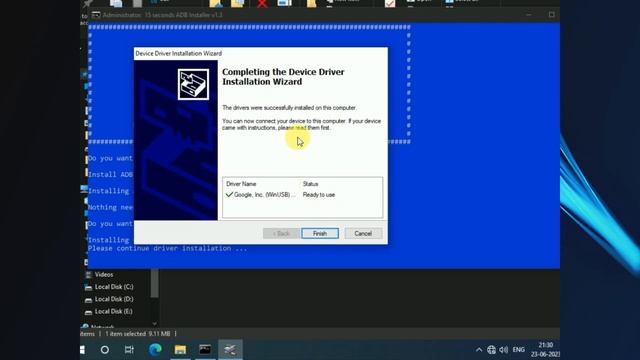Viewport: 640px width, 360px height.
Task: Launch Microsoft Edge from the taskbar
Action: tap(155, 350)
